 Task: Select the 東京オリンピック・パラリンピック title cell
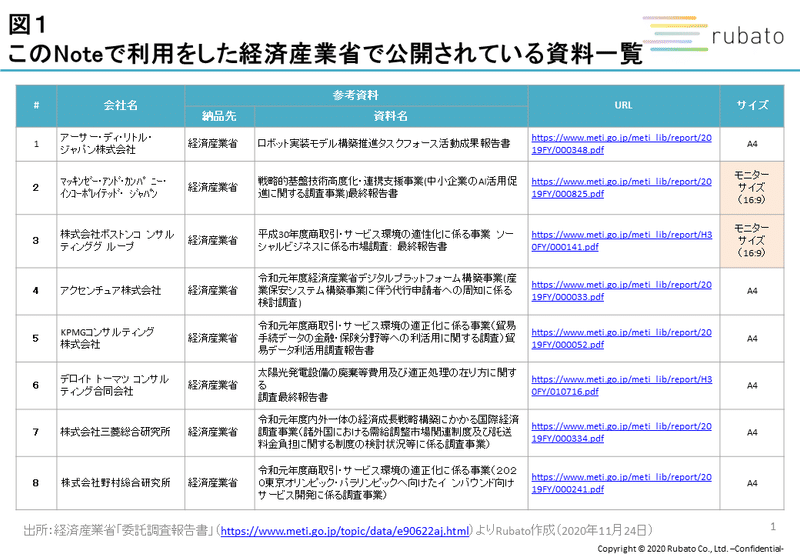[391, 483]
